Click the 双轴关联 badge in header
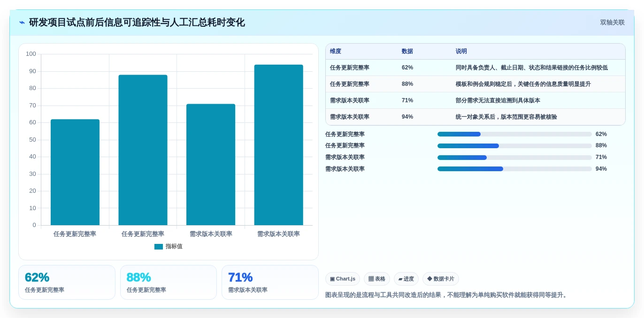Image resolution: width=644 pixels, height=318 pixels. click(612, 23)
